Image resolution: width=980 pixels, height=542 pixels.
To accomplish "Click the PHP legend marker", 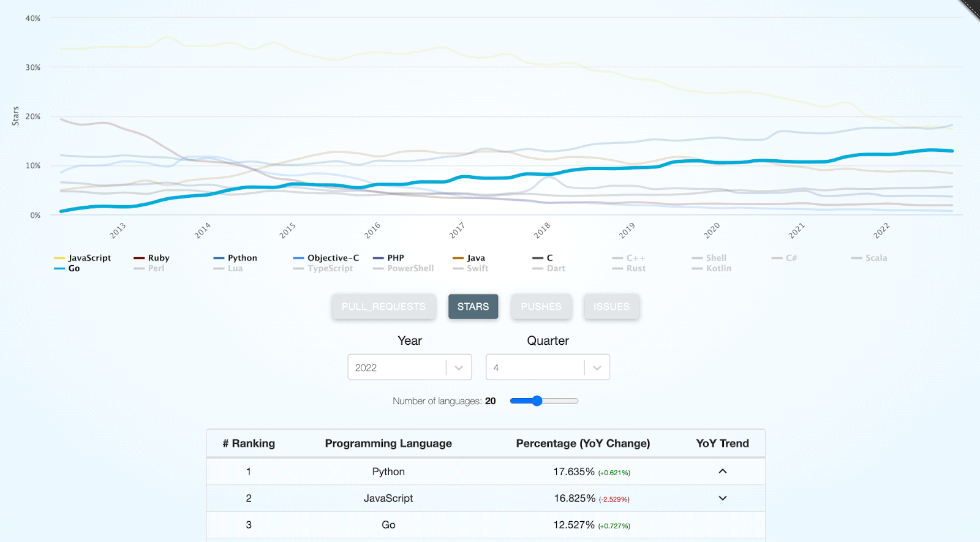I will point(378,258).
